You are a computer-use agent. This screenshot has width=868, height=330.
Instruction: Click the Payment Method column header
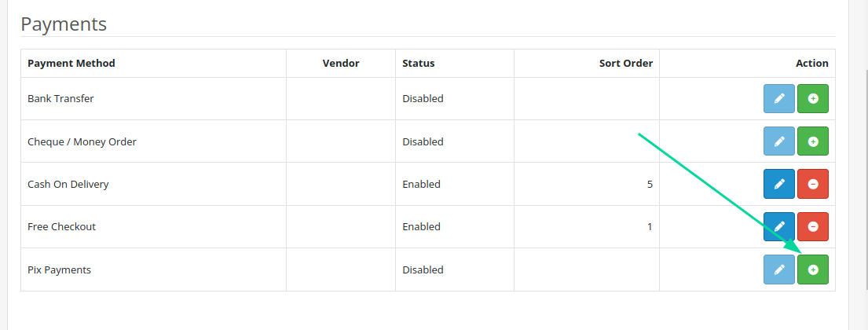71,63
